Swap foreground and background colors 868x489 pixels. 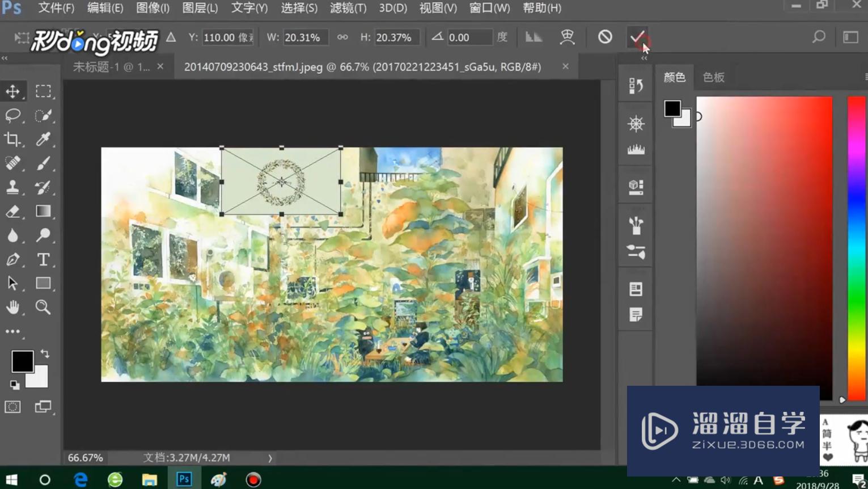(45, 354)
